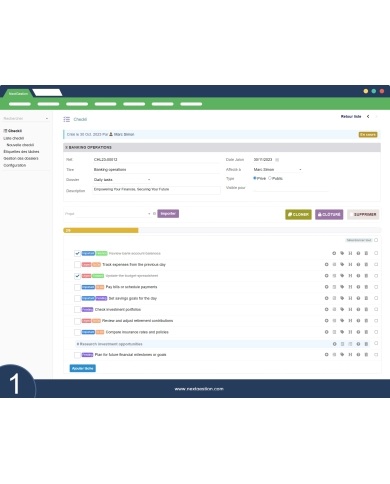Open gear icon on Pay bills row

point(326,287)
